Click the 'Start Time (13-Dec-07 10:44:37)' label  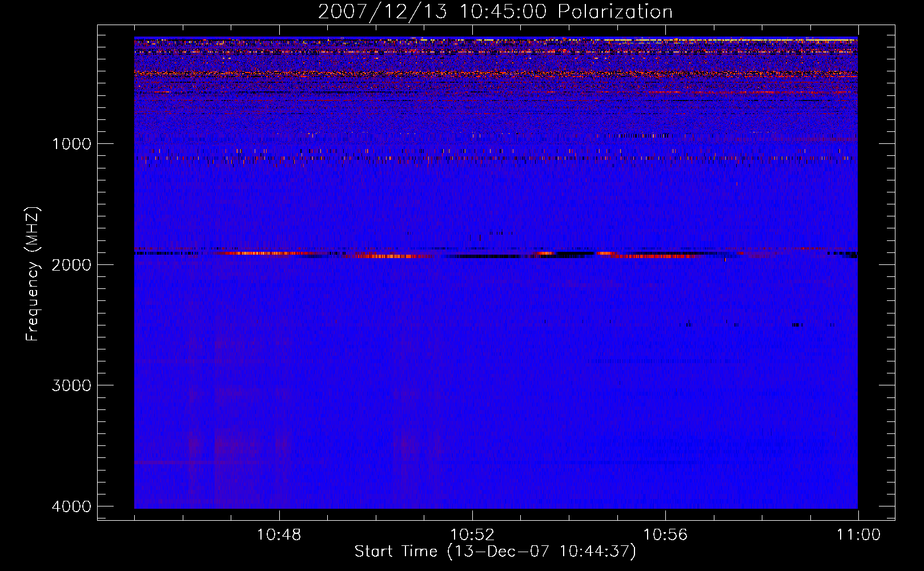495,552
